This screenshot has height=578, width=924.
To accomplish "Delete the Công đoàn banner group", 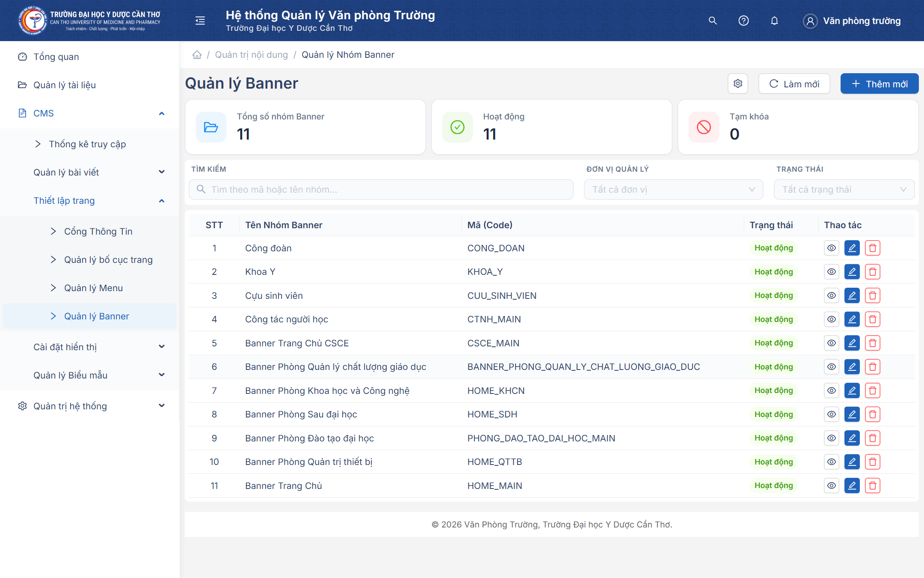I will pyautogui.click(x=873, y=248).
